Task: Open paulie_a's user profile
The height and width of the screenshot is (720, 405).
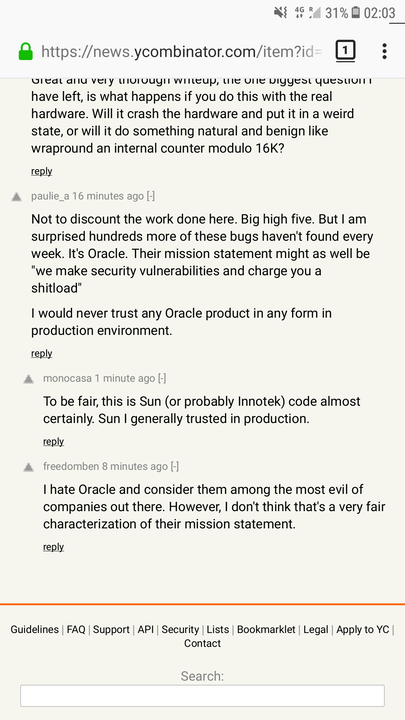Action: point(50,197)
